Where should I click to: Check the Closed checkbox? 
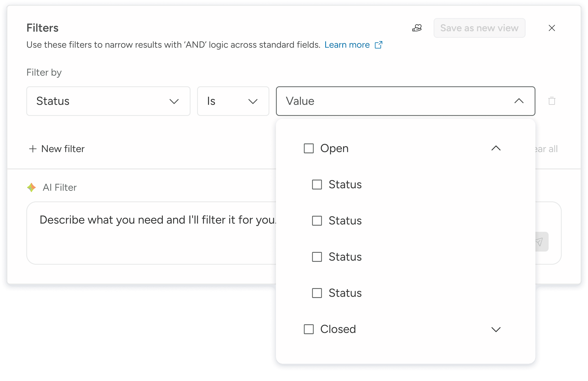[x=309, y=329]
